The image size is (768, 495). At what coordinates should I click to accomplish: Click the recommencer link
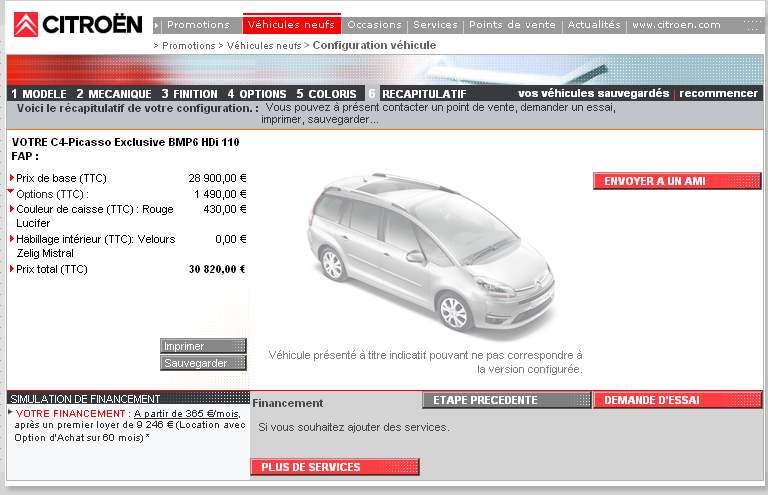point(718,93)
